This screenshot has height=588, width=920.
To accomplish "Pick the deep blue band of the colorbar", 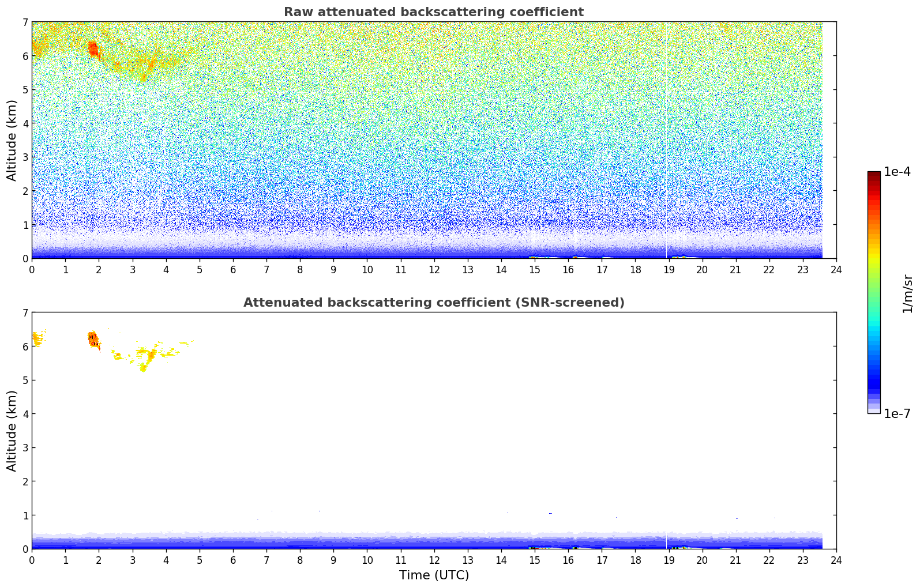I will (874, 380).
